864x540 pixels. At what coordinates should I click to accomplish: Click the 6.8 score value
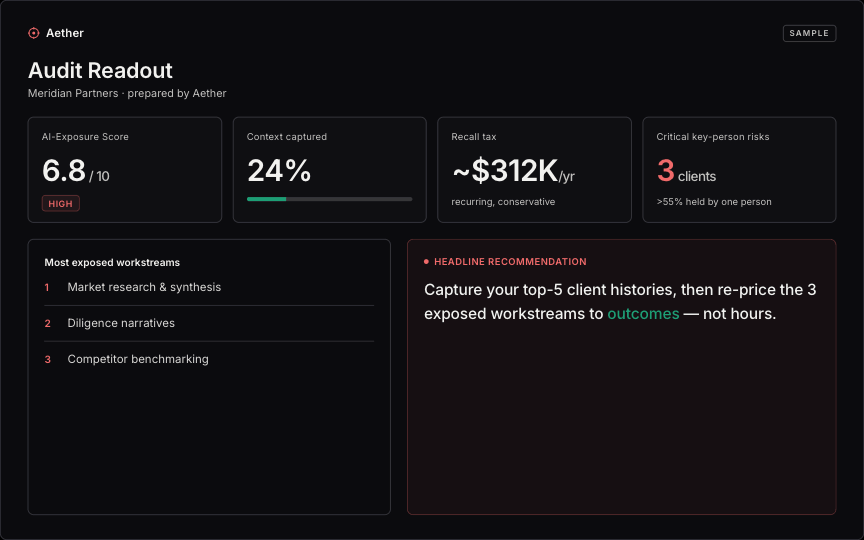[x=64, y=170]
